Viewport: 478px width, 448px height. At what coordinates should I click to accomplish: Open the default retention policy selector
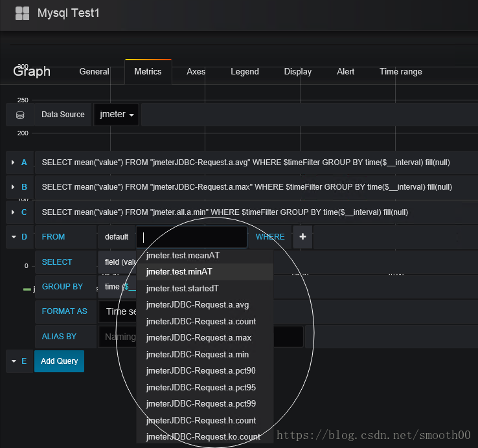(x=117, y=237)
